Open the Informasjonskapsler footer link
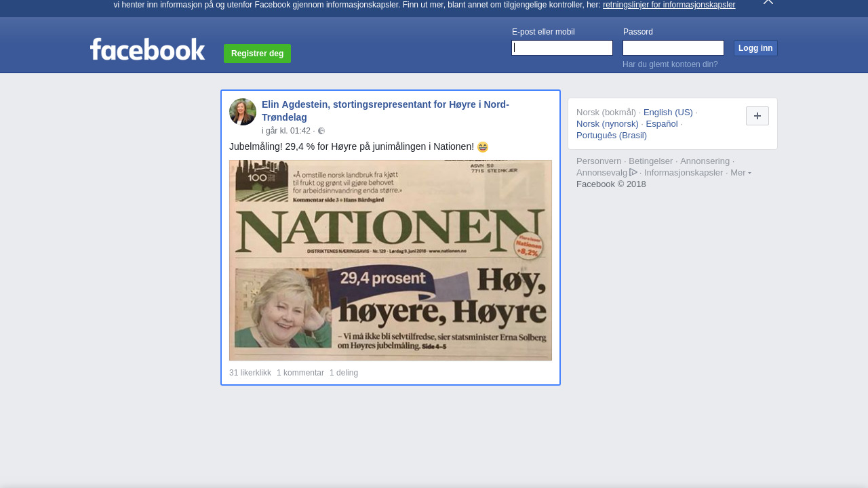Viewport: 868px width, 488px height. pyautogui.click(x=684, y=173)
